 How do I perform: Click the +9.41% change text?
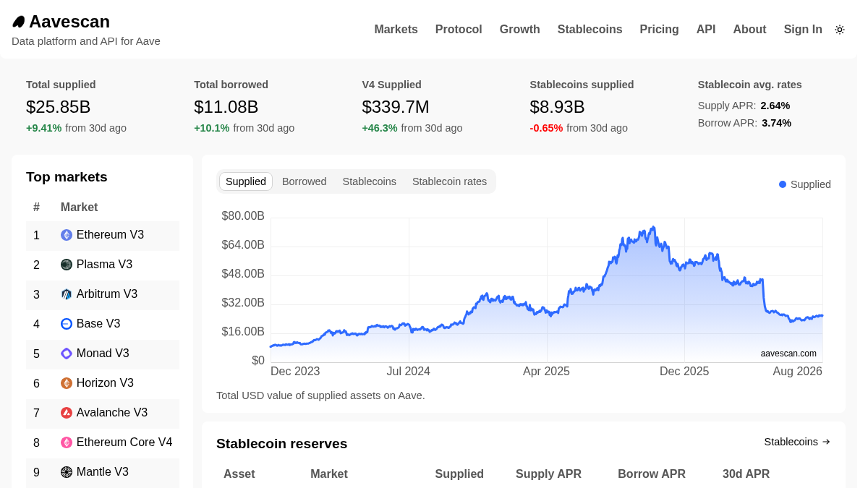tap(44, 128)
